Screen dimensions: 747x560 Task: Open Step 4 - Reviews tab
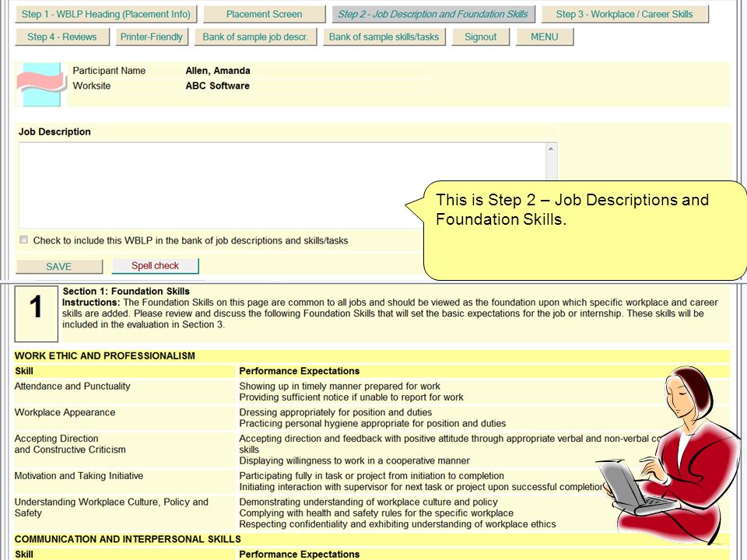point(62,37)
